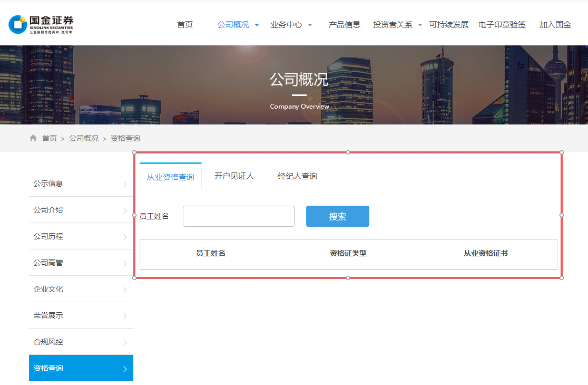Click the chevron next to 公示信息
588x385 pixels.
125,184
